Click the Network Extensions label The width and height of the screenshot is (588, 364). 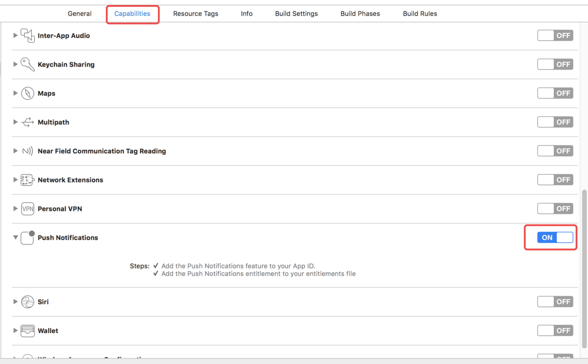(x=71, y=180)
